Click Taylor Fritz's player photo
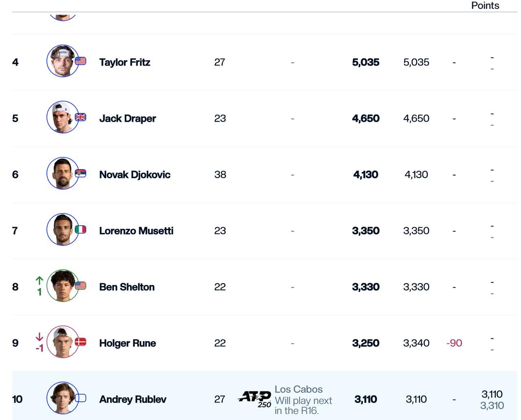Image resolution: width=521 pixels, height=420 pixels. tap(63, 61)
